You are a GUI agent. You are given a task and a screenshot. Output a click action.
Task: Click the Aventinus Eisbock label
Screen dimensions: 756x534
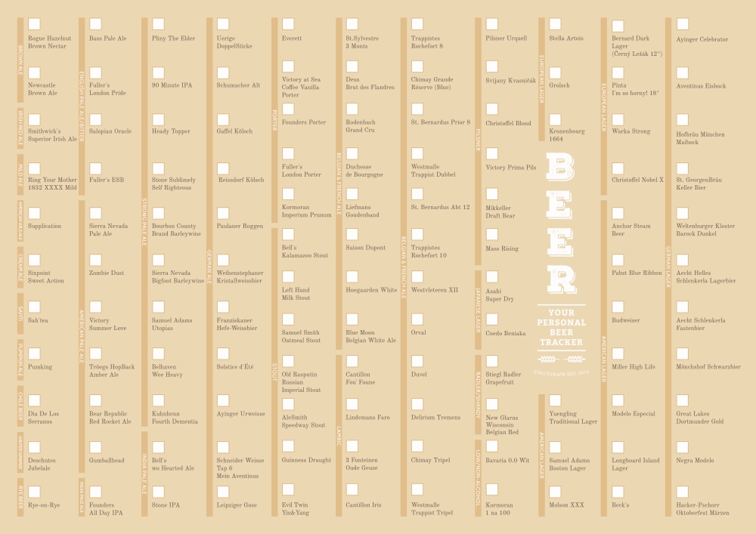click(701, 86)
